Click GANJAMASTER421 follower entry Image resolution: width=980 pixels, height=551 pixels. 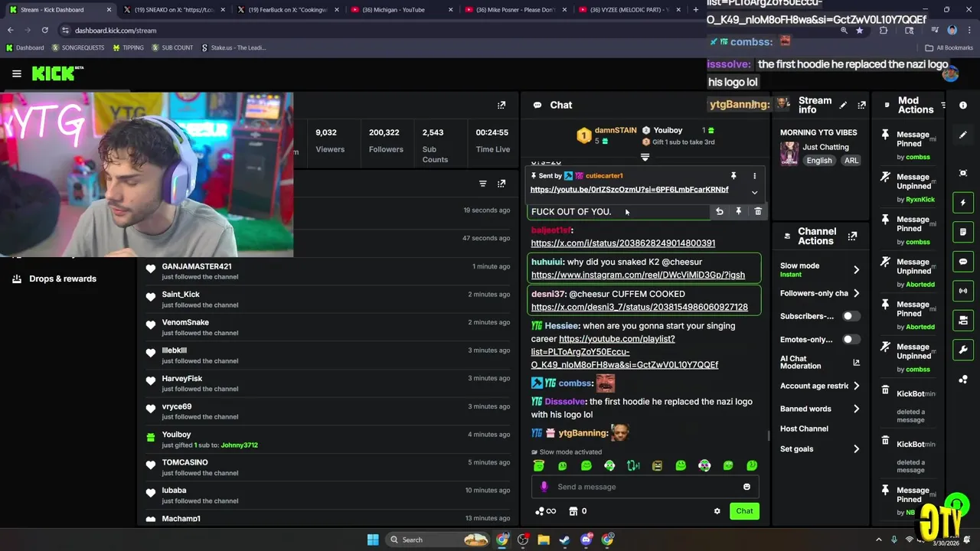[328, 271]
